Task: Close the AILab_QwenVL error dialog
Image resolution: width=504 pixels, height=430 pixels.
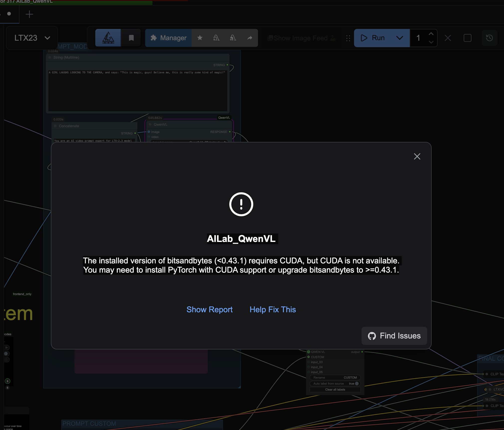Action: (x=417, y=156)
